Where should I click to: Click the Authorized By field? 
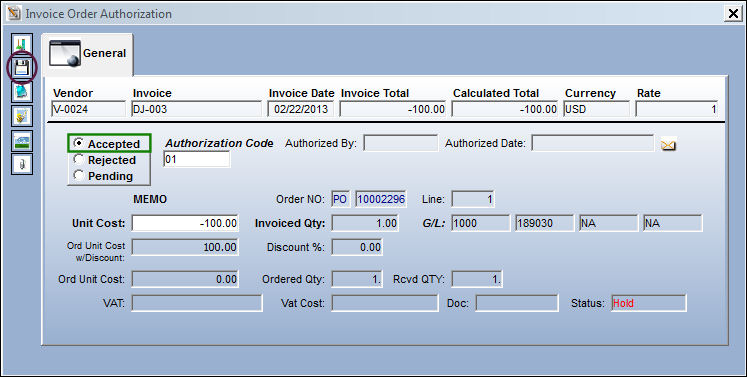pos(400,143)
